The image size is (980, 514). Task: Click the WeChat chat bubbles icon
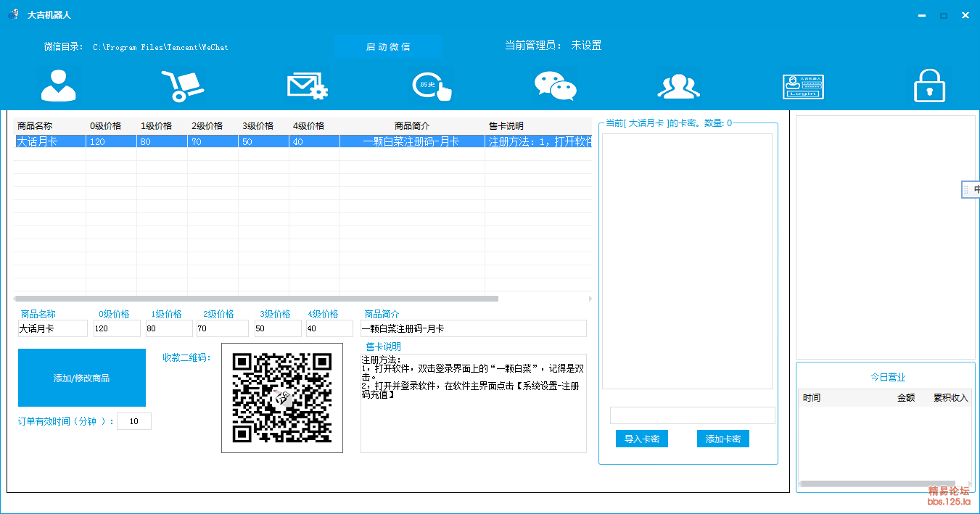point(555,86)
